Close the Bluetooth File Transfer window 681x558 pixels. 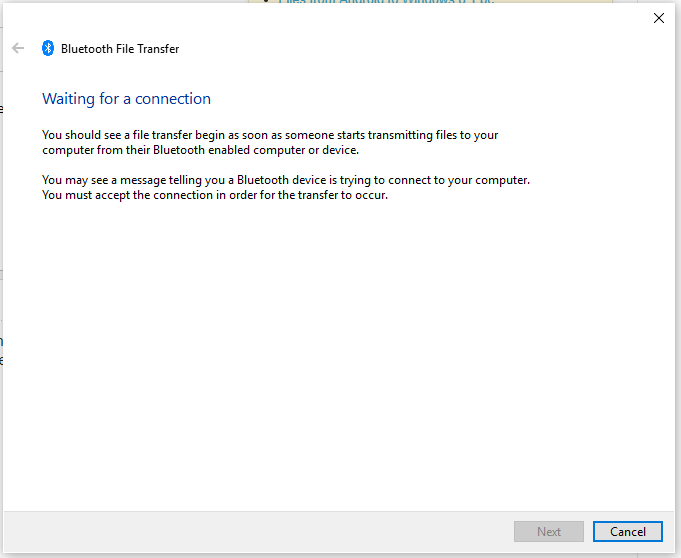pyautogui.click(x=658, y=17)
